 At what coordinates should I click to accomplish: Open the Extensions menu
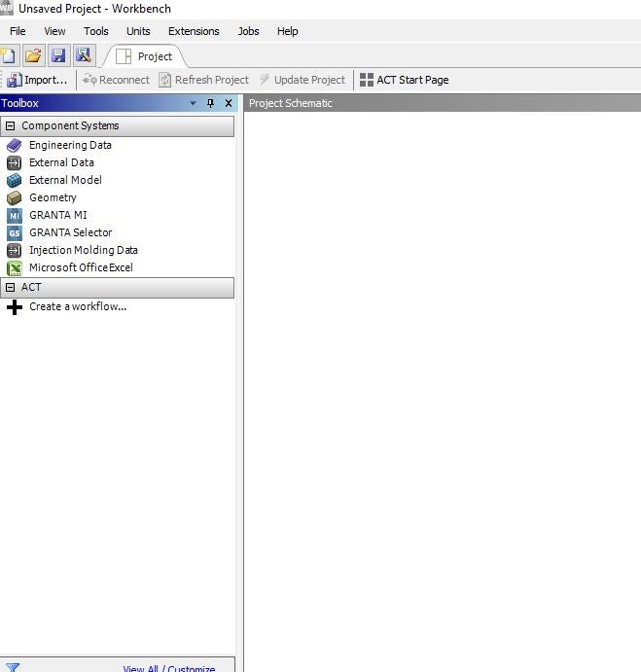(194, 31)
